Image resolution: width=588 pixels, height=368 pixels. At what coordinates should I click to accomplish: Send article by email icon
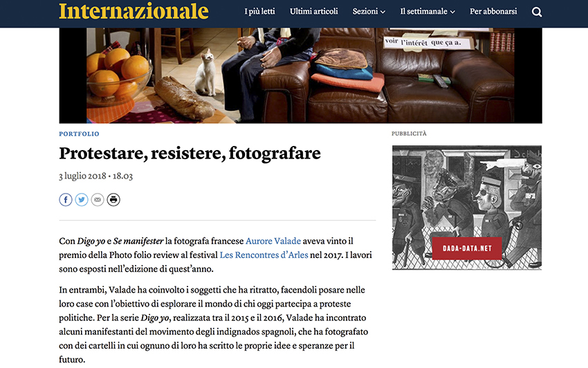[98, 200]
